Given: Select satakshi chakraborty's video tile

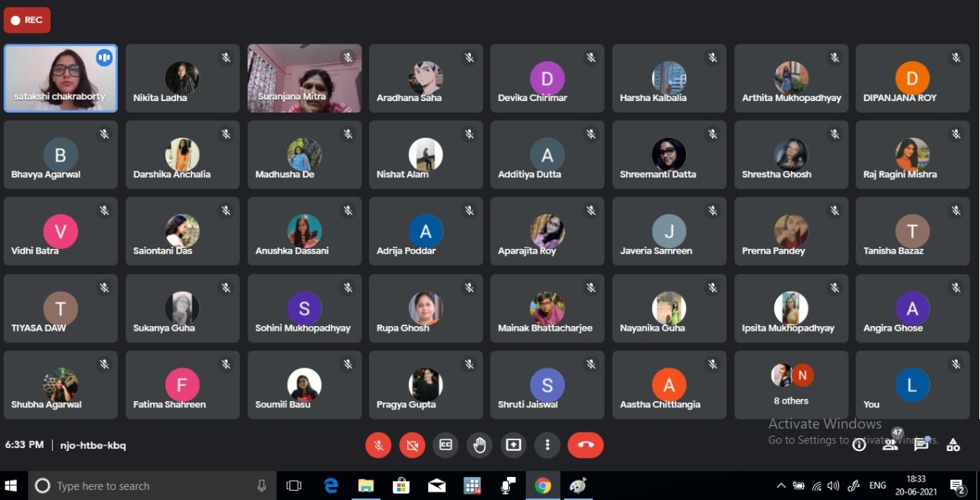Looking at the screenshot, I should pos(60,78).
